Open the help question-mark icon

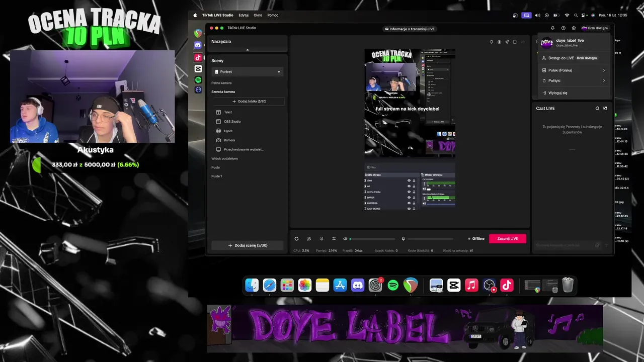click(x=563, y=28)
